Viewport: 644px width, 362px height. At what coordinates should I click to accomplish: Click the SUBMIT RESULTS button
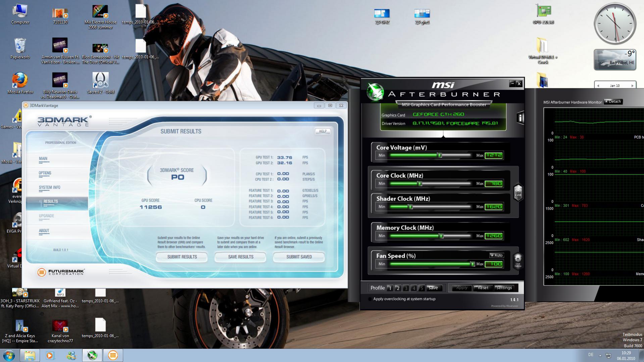coord(182,257)
